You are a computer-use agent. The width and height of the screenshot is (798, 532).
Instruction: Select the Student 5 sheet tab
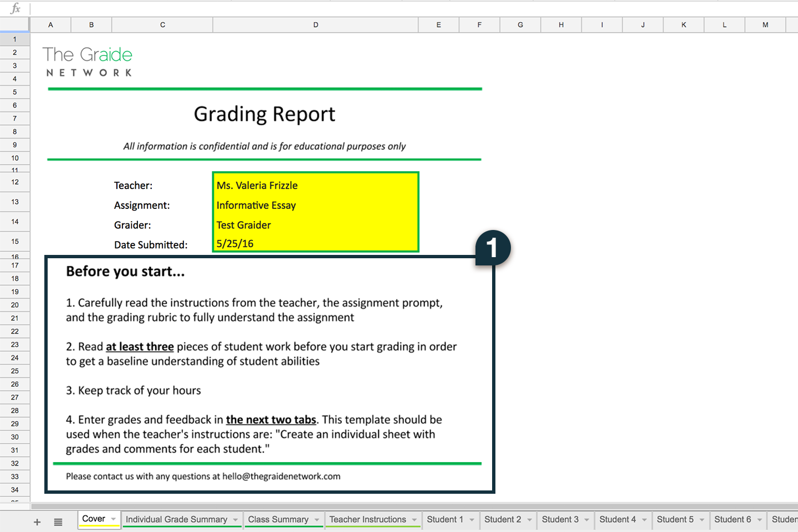coord(674,519)
